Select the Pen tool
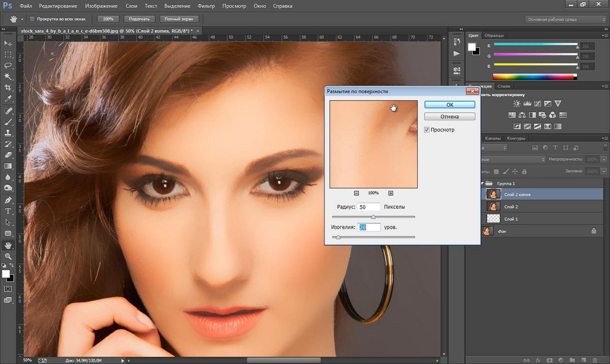 tap(8, 200)
